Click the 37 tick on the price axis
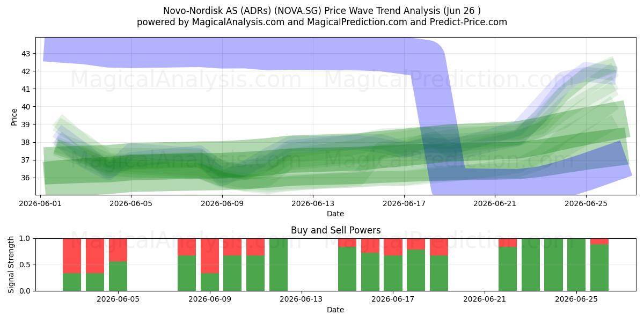 pyautogui.click(x=27, y=160)
